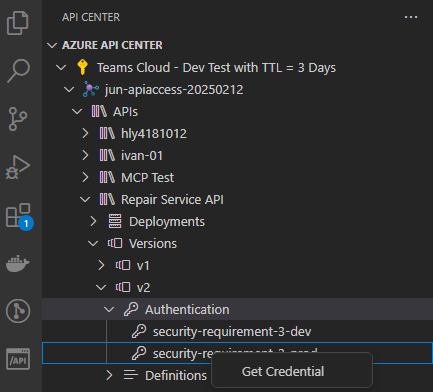Click the library icon beside Repair Service API
The image size is (433, 392).
click(107, 199)
